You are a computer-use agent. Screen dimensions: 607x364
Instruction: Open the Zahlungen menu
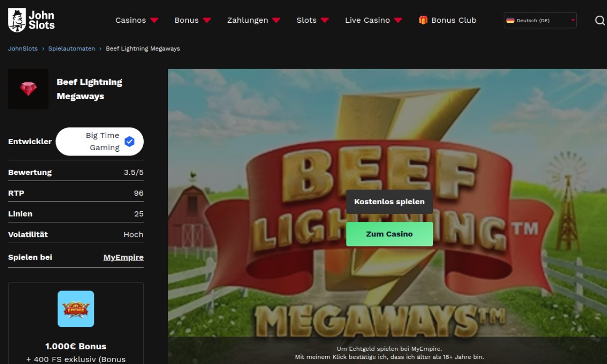248,20
